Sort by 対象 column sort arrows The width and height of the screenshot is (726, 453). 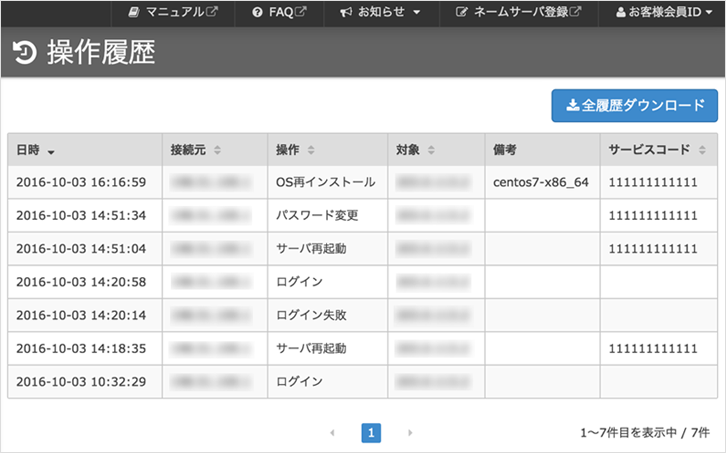(x=431, y=150)
